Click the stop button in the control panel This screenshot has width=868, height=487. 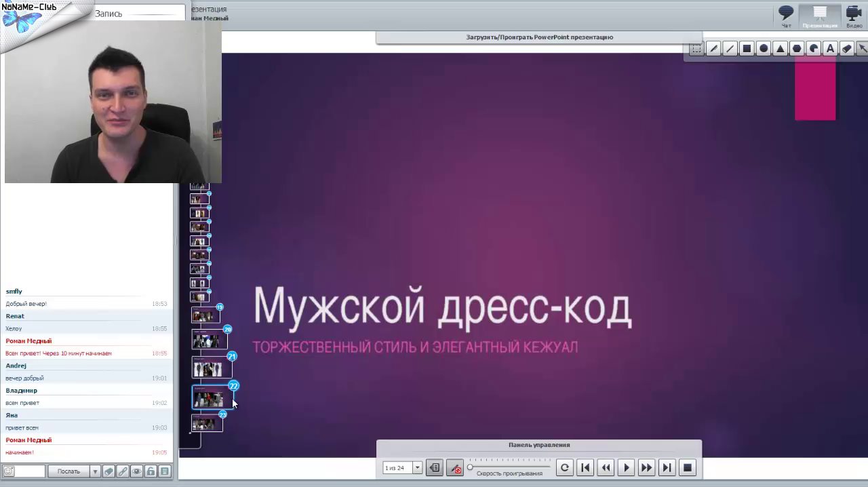687,467
